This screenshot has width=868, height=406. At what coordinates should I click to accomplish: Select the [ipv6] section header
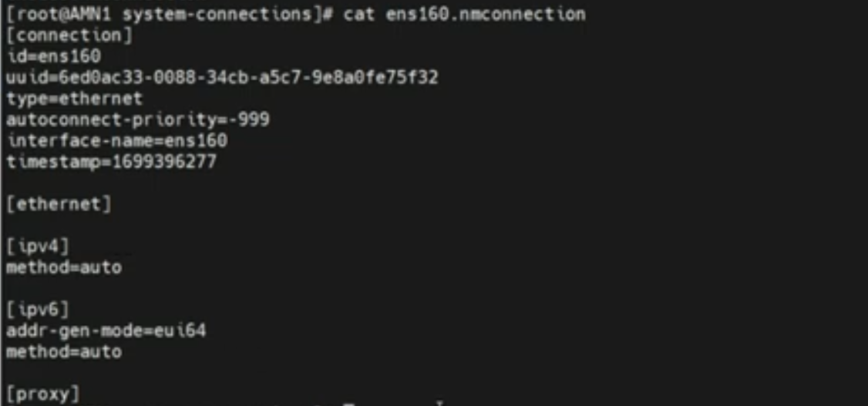tap(39, 310)
